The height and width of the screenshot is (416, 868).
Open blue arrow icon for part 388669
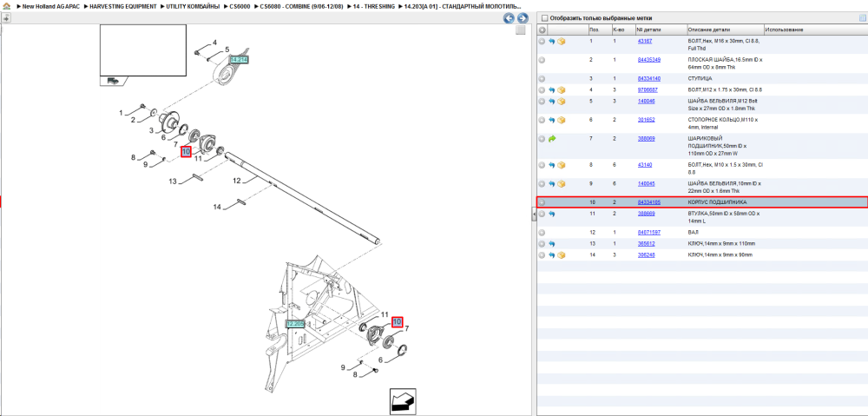552,214
